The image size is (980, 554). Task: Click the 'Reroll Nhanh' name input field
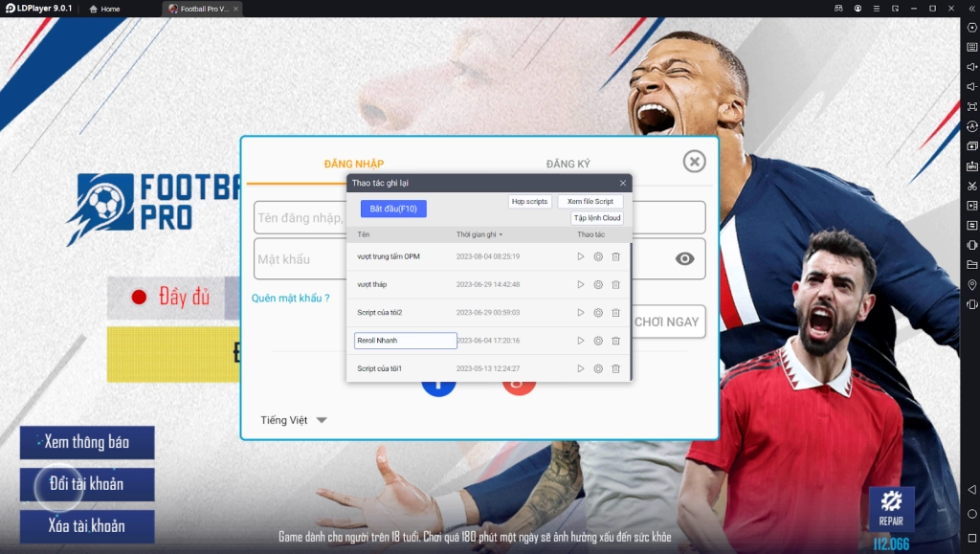click(x=405, y=340)
